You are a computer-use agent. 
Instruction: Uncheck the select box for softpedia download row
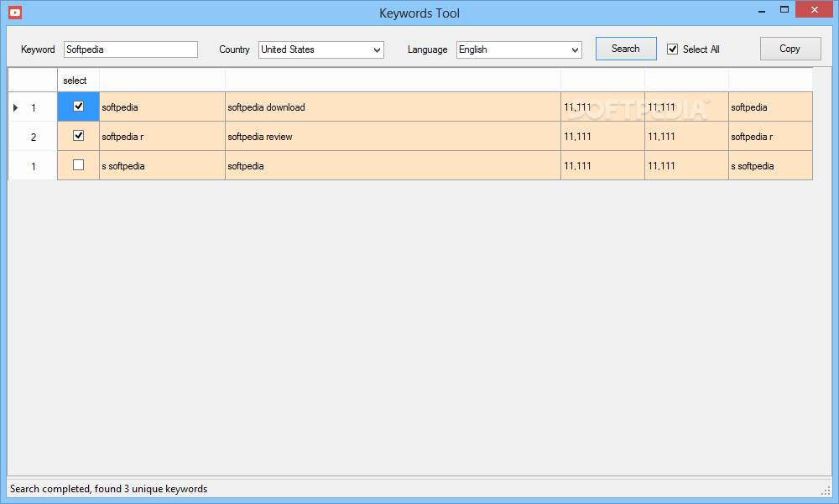(x=78, y=107)
